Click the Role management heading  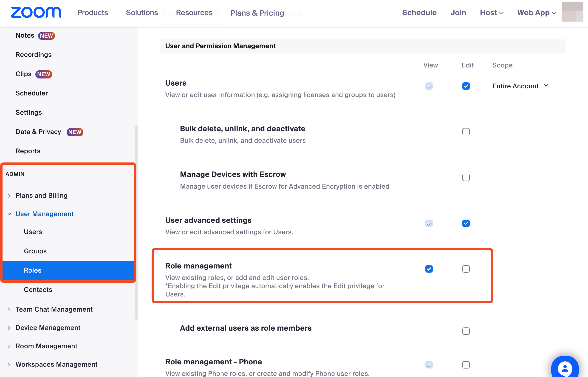pos(198,266)
